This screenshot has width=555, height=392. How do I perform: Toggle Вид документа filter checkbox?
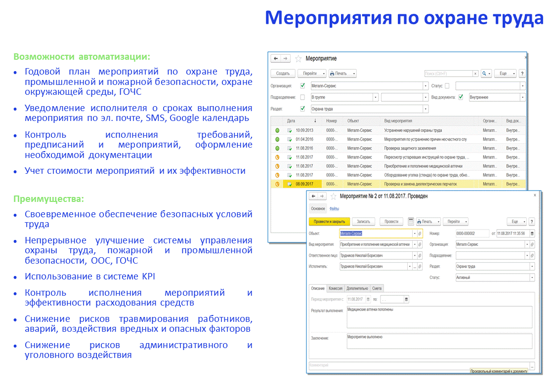[x=461, y=97]
